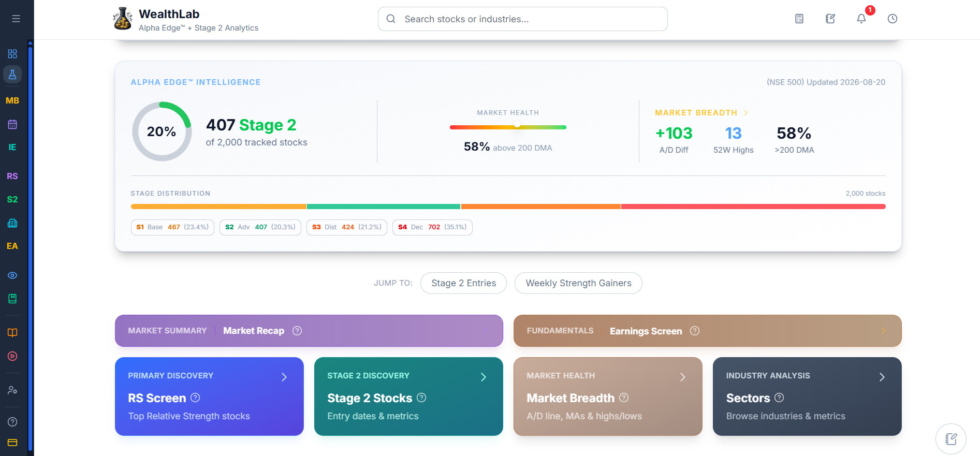Open the calculator icon in the header
The image size is (980, 456).
click(799, 19)
